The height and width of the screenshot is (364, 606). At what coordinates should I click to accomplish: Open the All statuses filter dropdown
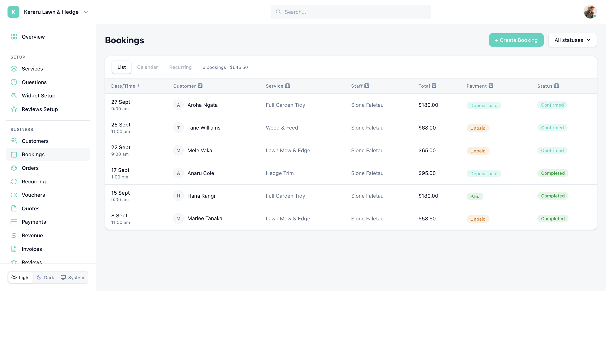pyautogui.click(x=572, y=40)
